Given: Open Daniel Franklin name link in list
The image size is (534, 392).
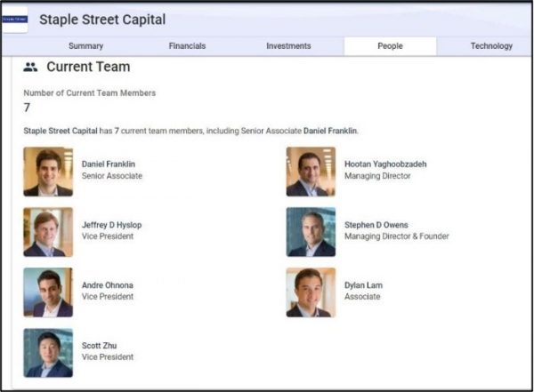Looking at the screenshot, I should pyautogui.click(x=109, y=164).
